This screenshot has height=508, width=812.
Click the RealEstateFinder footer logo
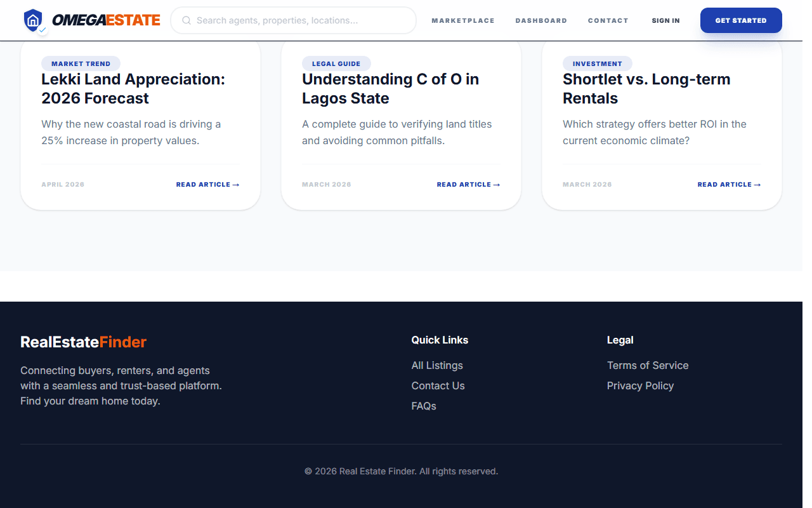[83, 342]
